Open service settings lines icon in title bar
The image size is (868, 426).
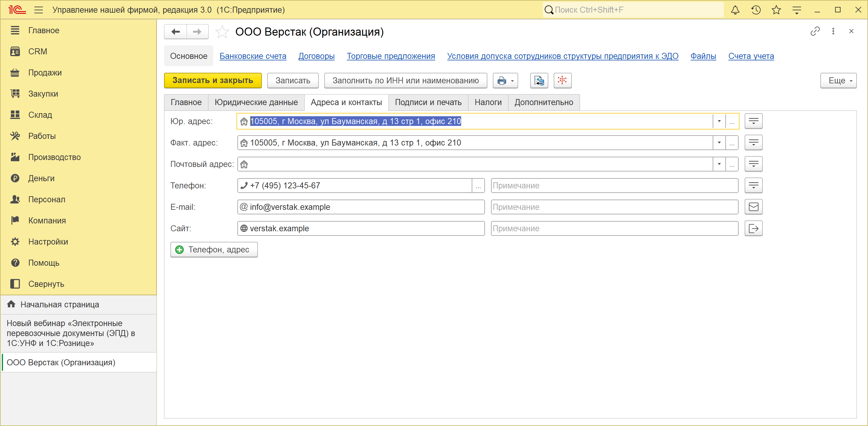[x=797, y=10]
